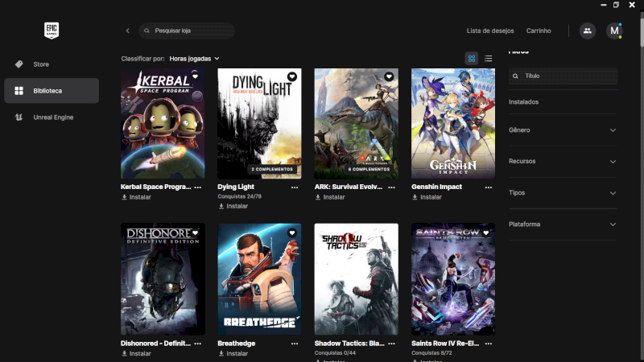This screenshot has height=362, width=644.
Task: Switch to grid view
Action: tap(472, 58)
